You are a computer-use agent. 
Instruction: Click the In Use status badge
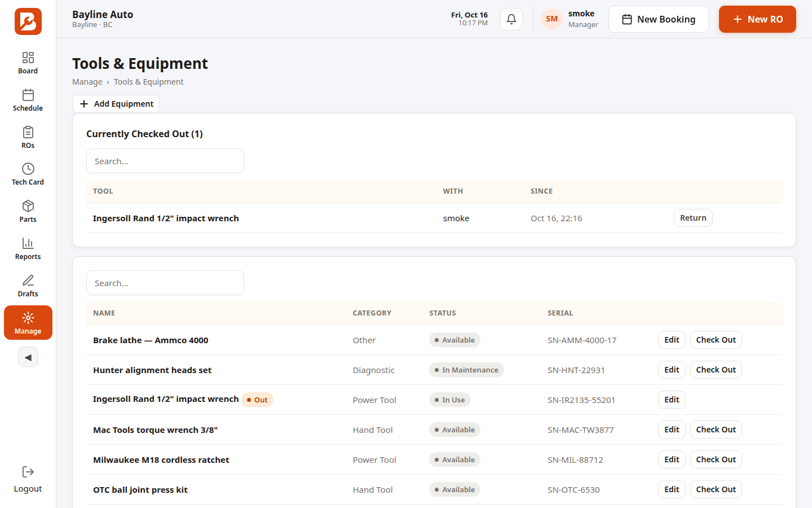pos(450,400)
